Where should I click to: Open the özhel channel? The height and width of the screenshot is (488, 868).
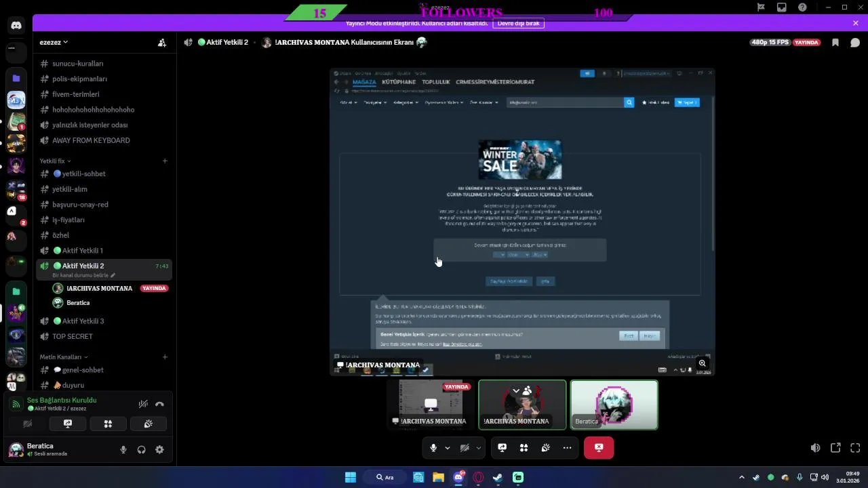104,235
